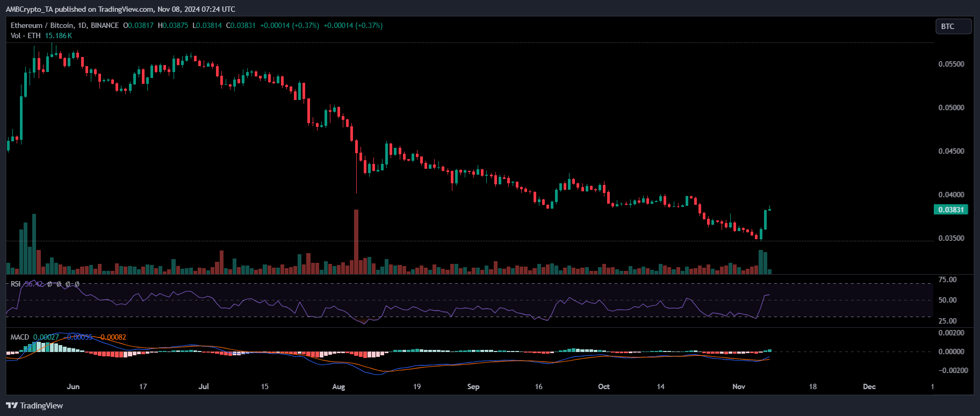Click the Nov label on time axis

739,386
